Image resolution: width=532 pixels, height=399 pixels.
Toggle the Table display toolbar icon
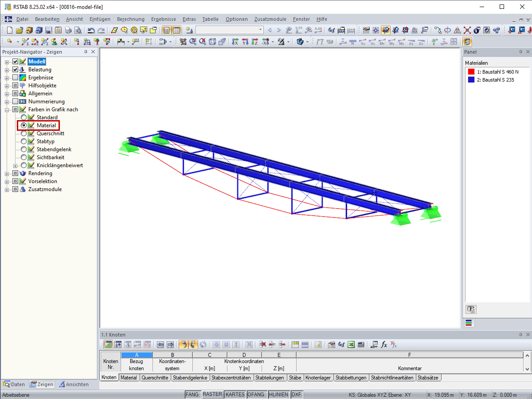tap(176, 30)
